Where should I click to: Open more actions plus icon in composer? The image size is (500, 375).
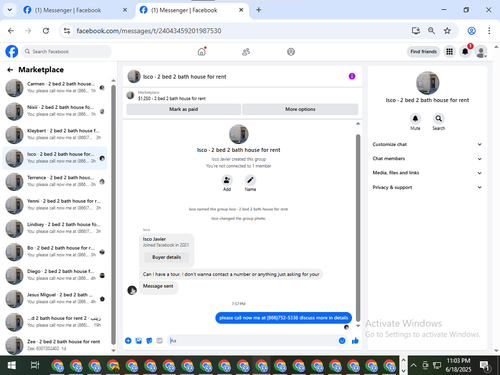point(128,341)
